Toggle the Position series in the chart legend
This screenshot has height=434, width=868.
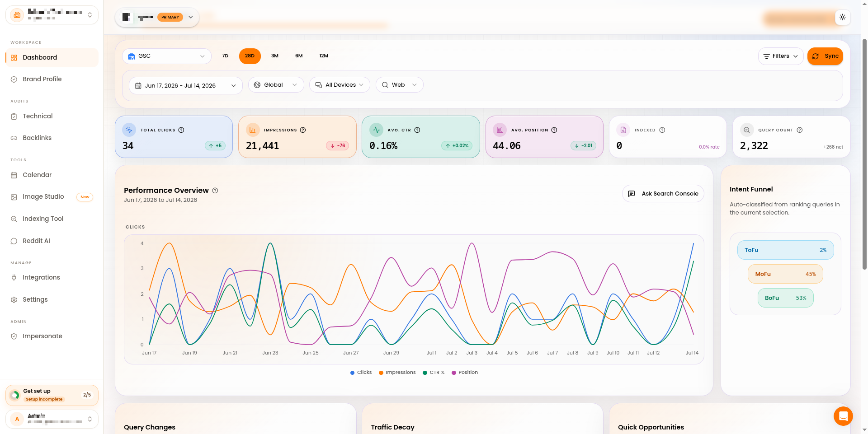tap(465, 373)
